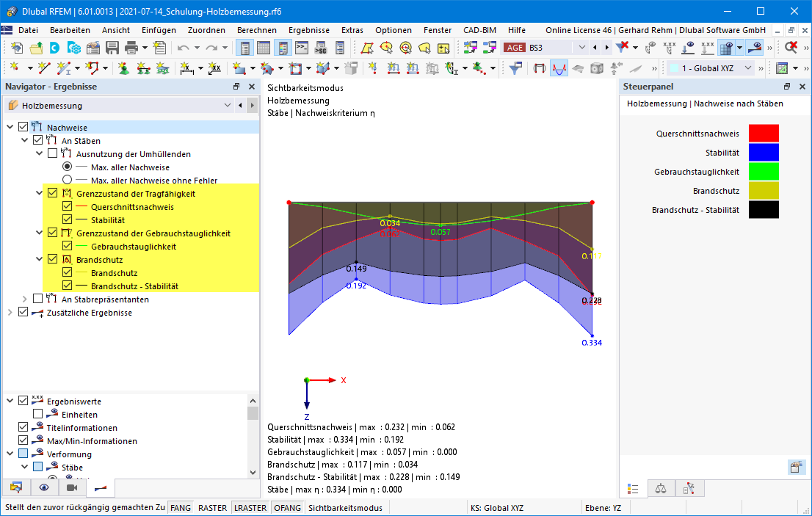Click the Steuerpanel export icon at bottom
This screenshot has width=812, height=516.
(796, 467)
